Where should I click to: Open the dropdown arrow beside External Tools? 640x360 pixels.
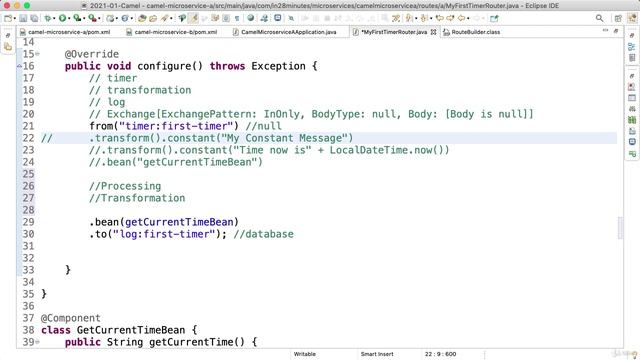pos(99,18)
